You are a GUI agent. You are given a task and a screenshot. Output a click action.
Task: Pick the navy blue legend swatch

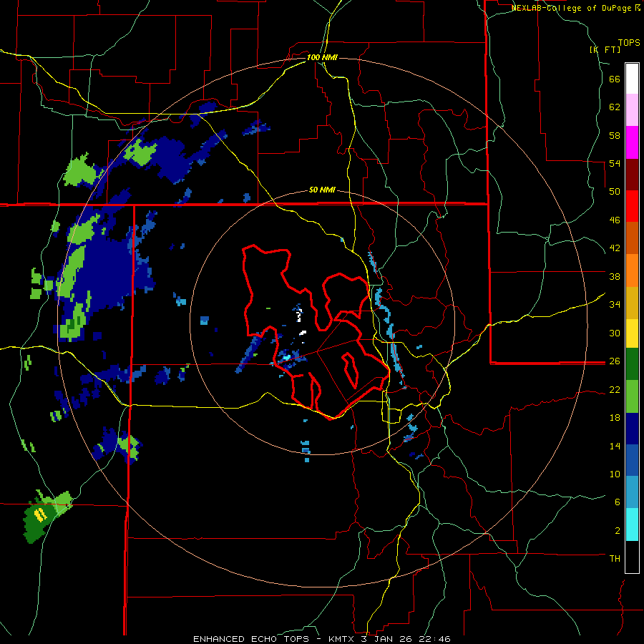point(632,429)
